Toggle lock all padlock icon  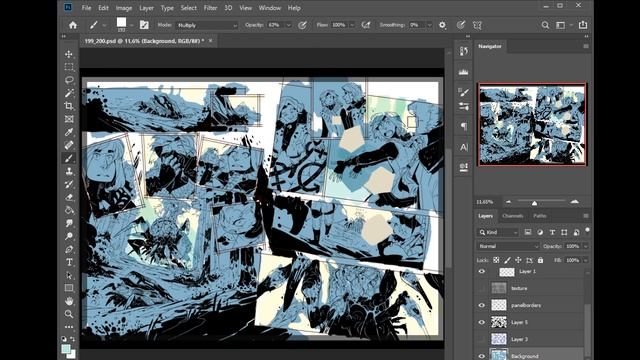[540, 260]
